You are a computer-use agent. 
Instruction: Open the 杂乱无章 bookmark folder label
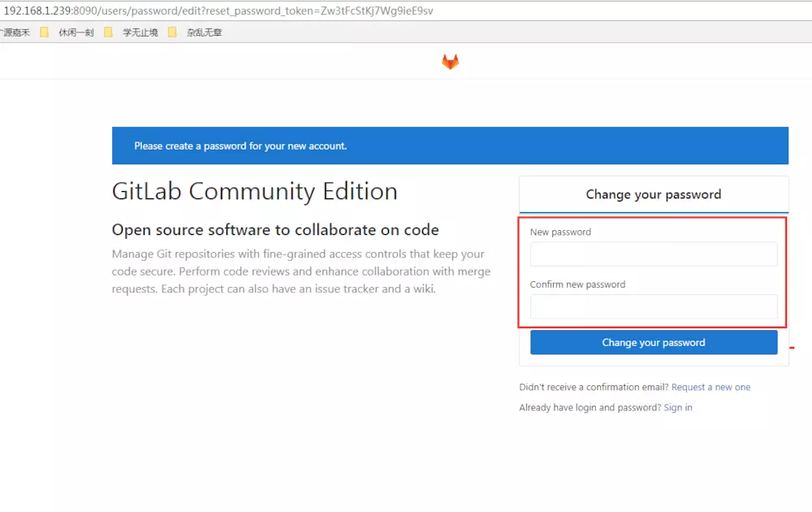pos(204,33)
